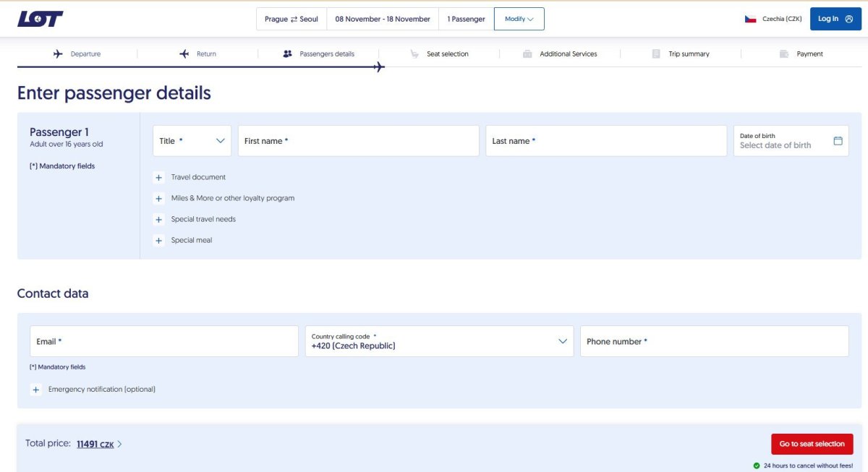Open the Modify search dropdown
This screenshot has width=868, height=472.
pos(519,19)
